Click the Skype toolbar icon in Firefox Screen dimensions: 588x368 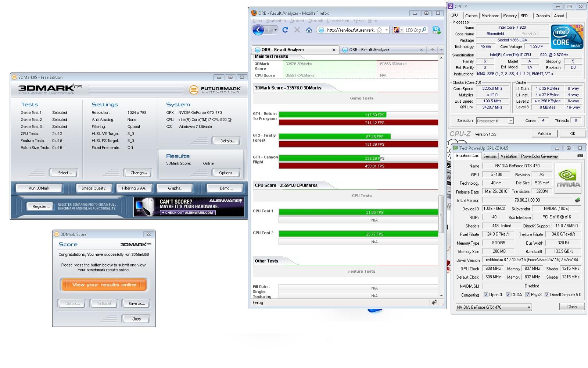[x=436, y=30]
